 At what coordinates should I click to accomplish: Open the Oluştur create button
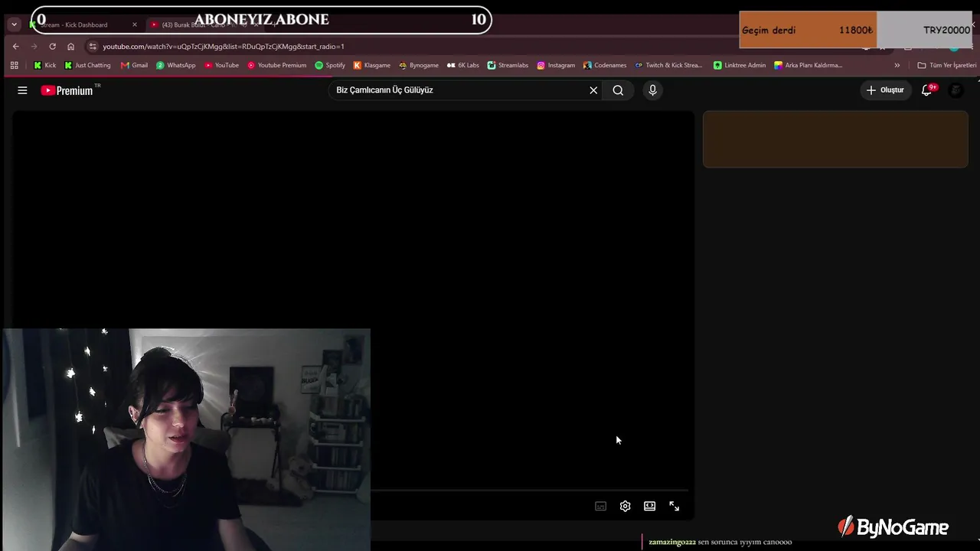pyautogui.click(x=885, y=90)
